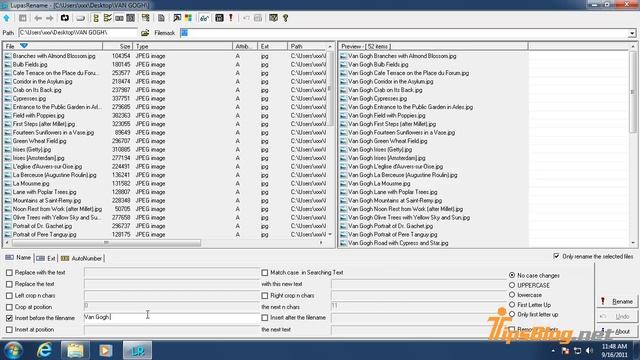
Task: Click the multicolored Windows-flag toolbar icon
Action: pyautogui.click(x=188, y=18)
